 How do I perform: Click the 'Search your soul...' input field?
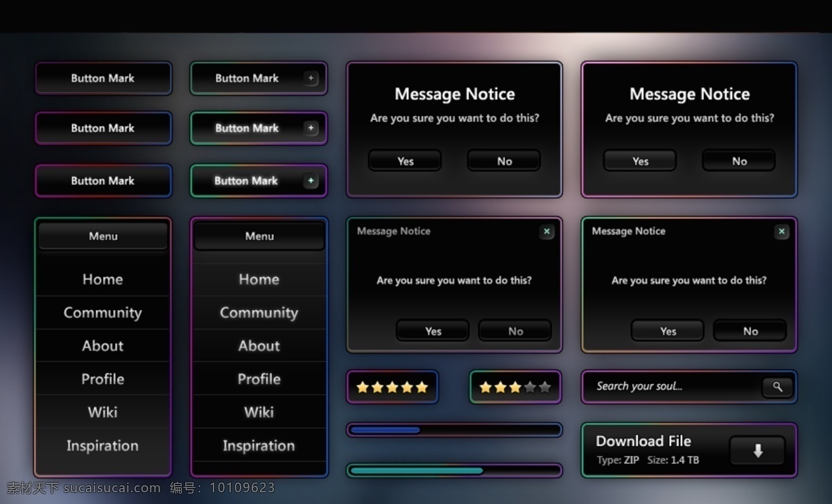coord(673,387)
